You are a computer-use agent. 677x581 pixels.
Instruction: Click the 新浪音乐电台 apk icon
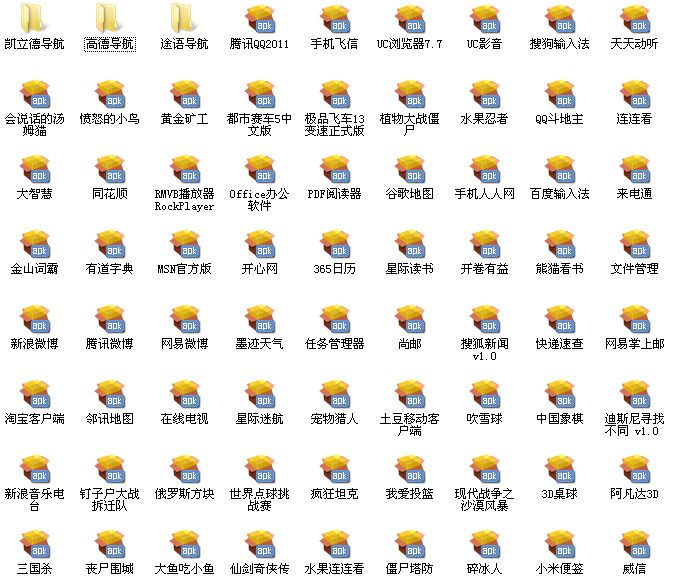(35, 469)
